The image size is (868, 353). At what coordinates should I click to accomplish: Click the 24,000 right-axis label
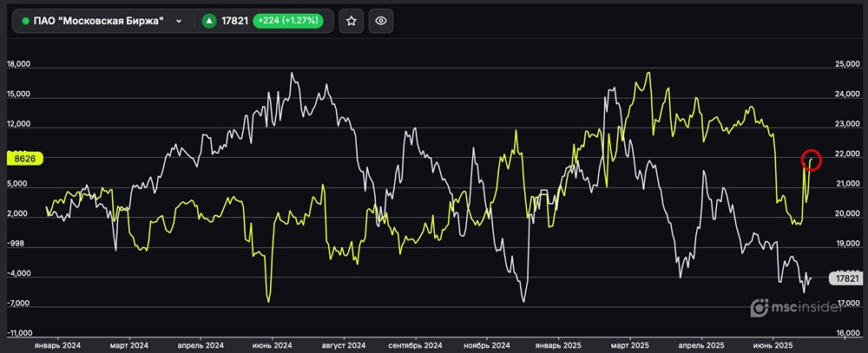point(847,95)
